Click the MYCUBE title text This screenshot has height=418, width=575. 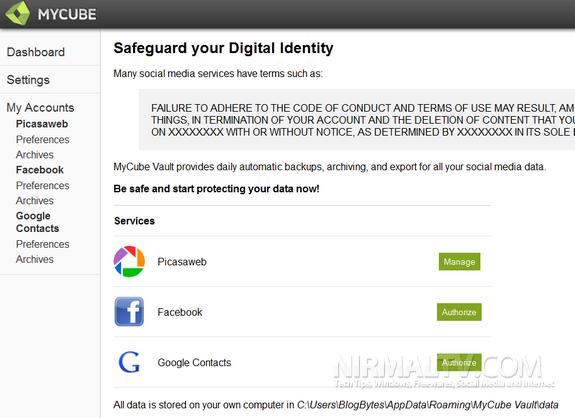pyautogui.click(x=67, y=14)
